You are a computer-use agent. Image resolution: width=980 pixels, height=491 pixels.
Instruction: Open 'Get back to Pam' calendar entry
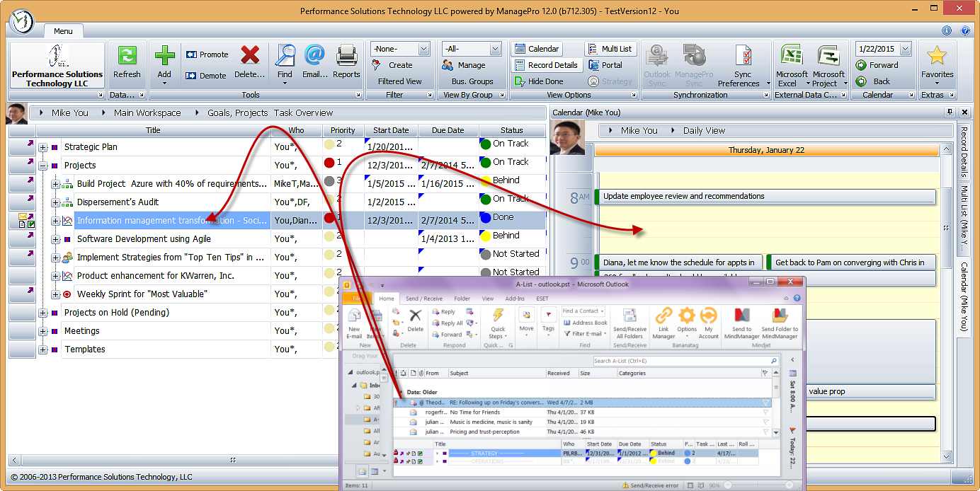coord(851,262)
